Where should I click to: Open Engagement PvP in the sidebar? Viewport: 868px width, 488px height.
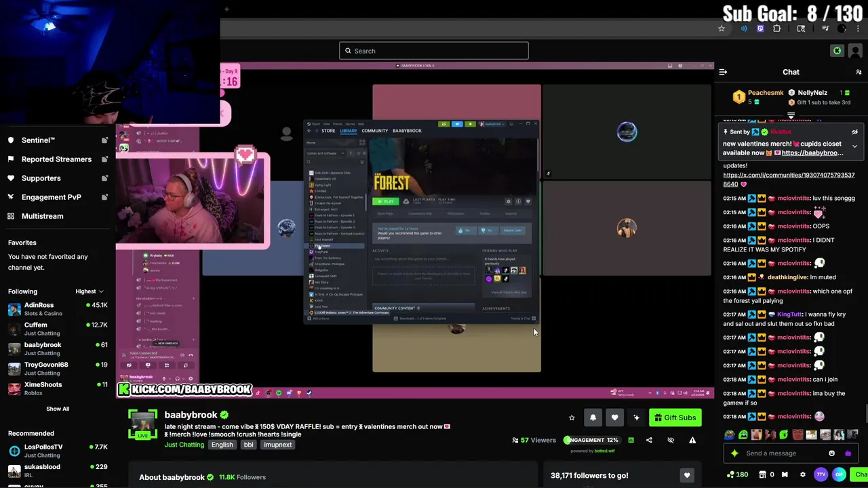57,197
